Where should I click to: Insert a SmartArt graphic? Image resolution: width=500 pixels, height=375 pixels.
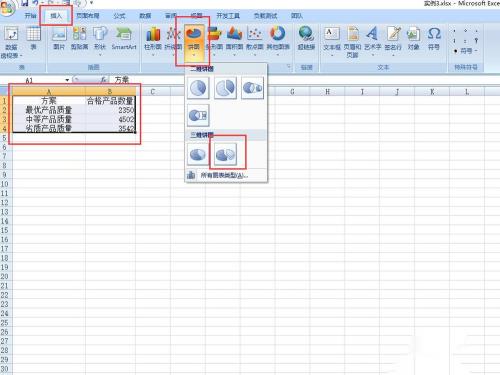124,39
